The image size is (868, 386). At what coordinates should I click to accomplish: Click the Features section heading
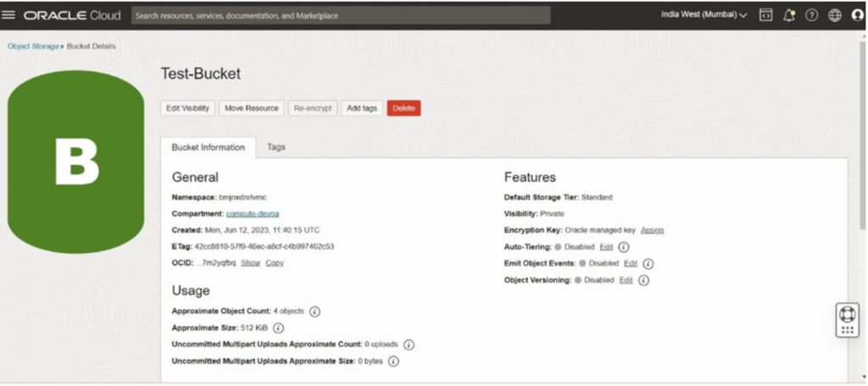pos(530,177)
